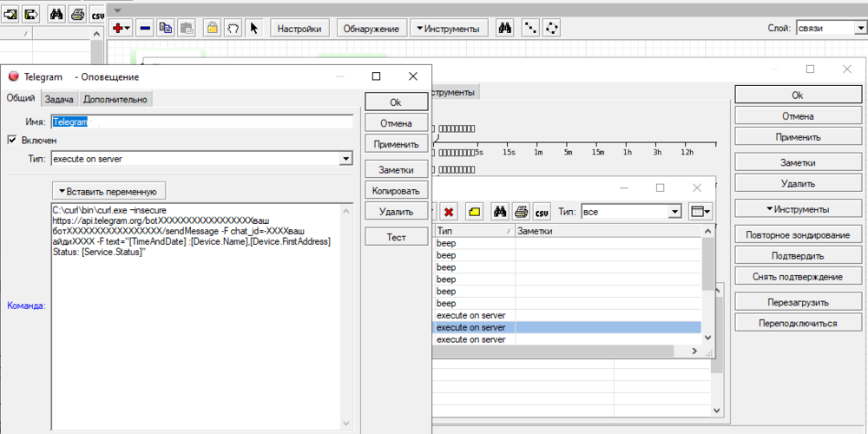The height and width of the screenshot is (434, 868).
Task: Click the yellow note icon in notifications list
Action: (x=475, y=211)
